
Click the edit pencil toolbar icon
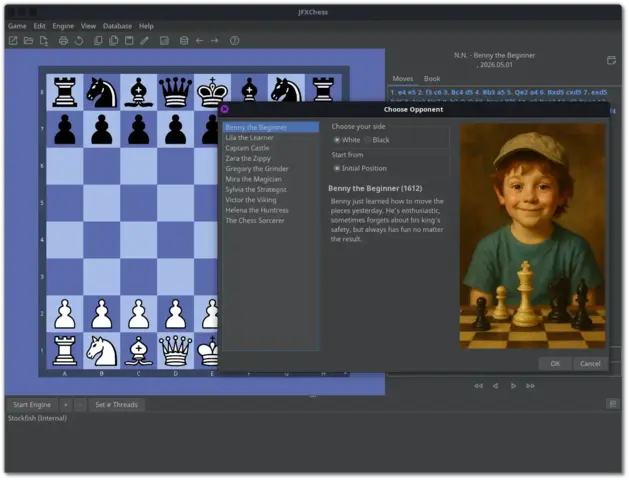pyautogui.click(x=144, y=41)
